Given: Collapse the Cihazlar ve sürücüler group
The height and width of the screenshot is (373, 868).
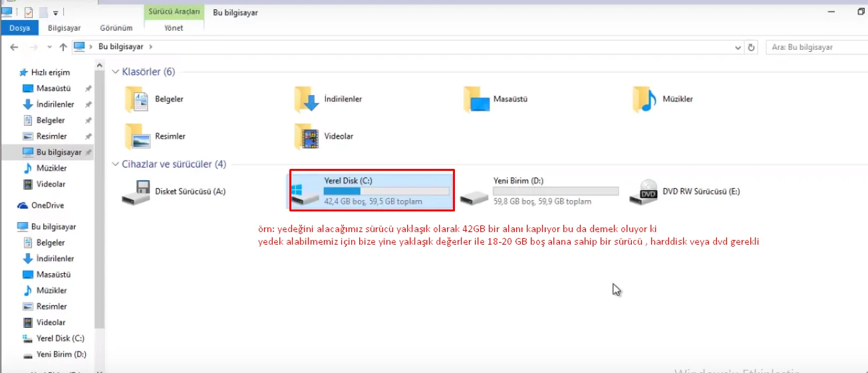Looking at the screenshot, I should (x=115, y=164).
